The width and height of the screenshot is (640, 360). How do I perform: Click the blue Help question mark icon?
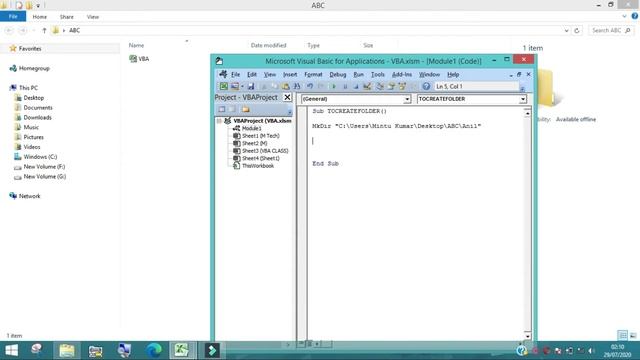(x=426, y=86)
